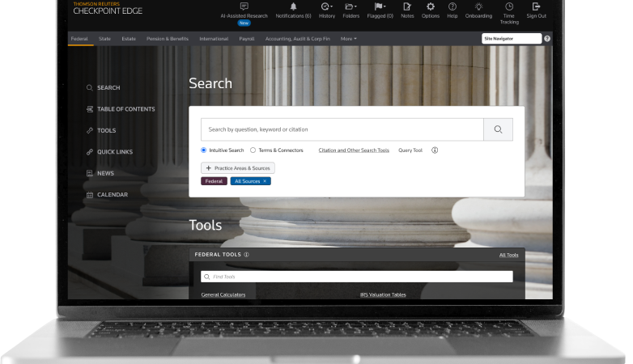Click the magnifier search button
This screenshot has height=364, width=633.
498,129
